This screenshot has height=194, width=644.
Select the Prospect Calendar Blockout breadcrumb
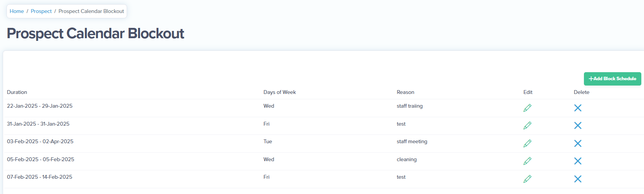coord(91,11)
